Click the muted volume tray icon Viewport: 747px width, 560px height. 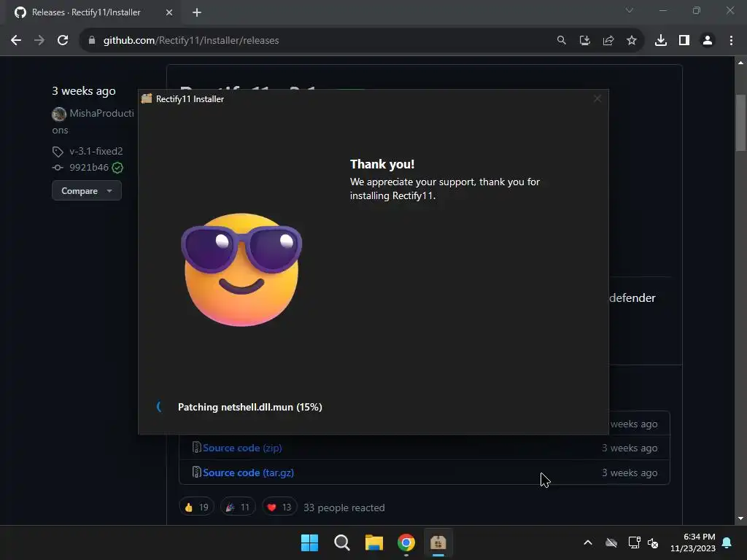[653, 542]
